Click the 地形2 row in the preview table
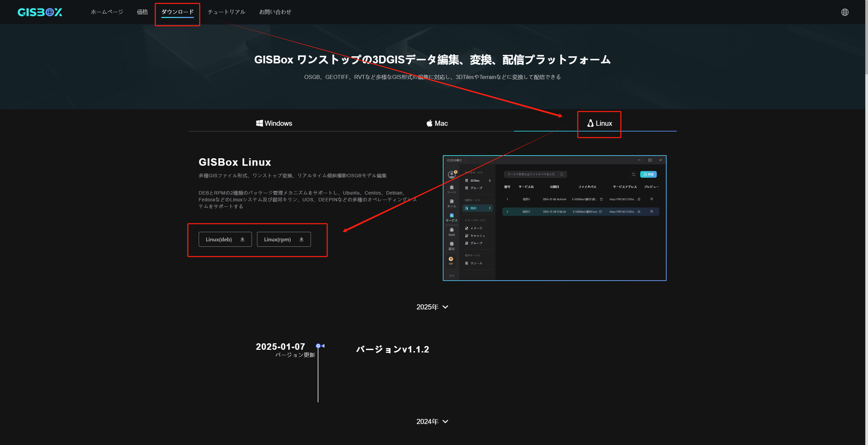868x445 pixels. [581, 212]
